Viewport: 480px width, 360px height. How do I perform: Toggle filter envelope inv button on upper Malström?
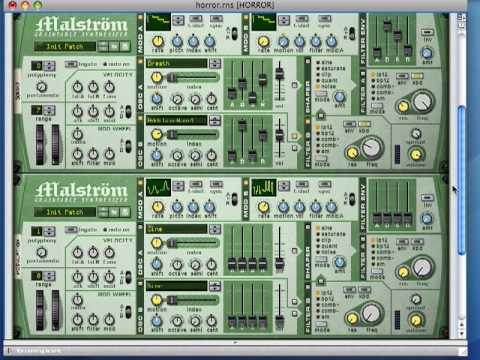pos(427,32)
